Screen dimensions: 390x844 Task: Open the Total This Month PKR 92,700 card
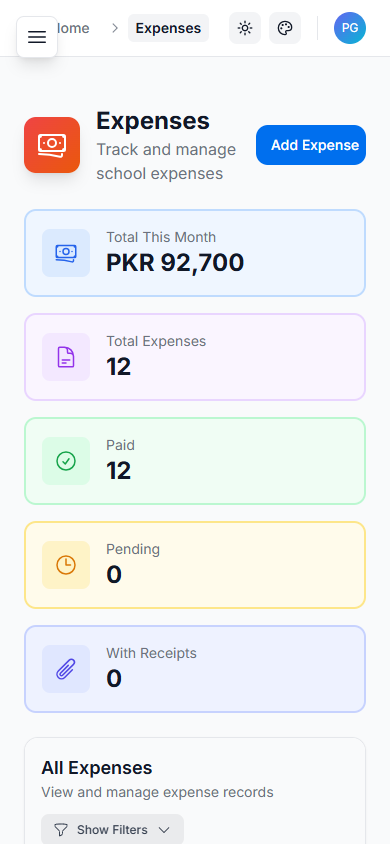tap(195, 253)
